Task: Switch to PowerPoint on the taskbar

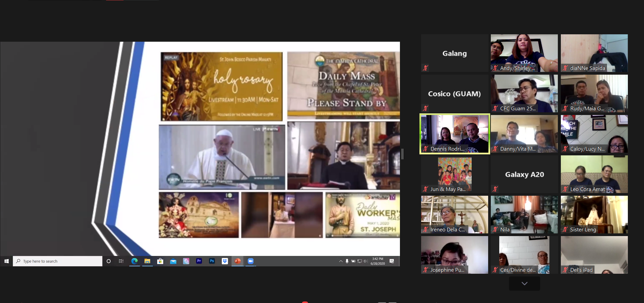Action: [238, 261]
